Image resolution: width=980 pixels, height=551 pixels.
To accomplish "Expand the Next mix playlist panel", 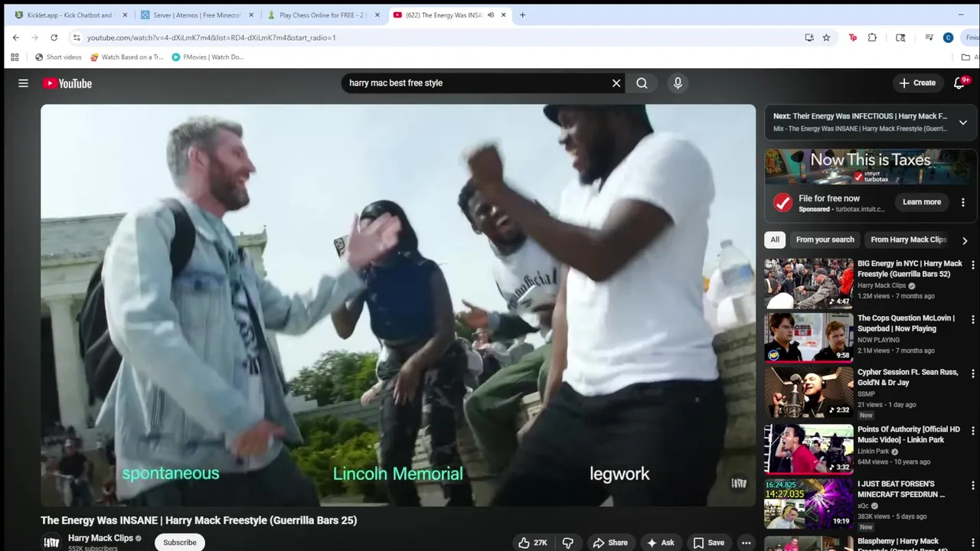I will coord(963,122).
